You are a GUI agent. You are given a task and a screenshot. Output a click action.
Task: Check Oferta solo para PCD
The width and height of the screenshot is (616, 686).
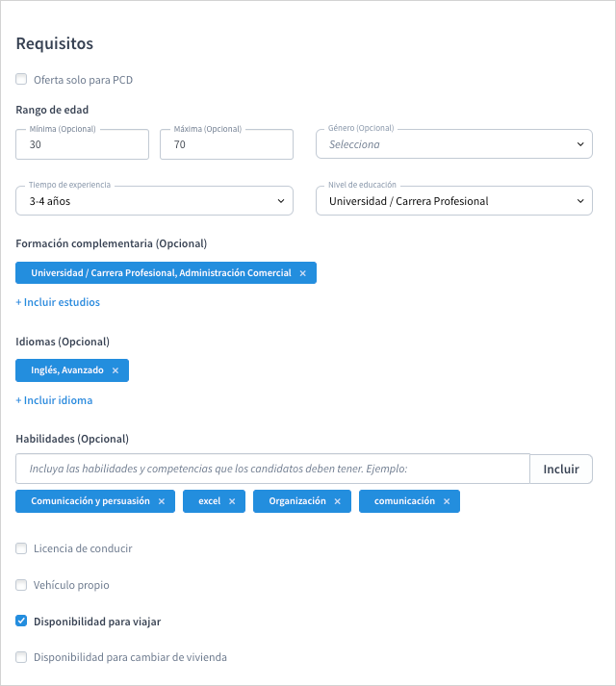pyautogui.click(x=22, y=80)
